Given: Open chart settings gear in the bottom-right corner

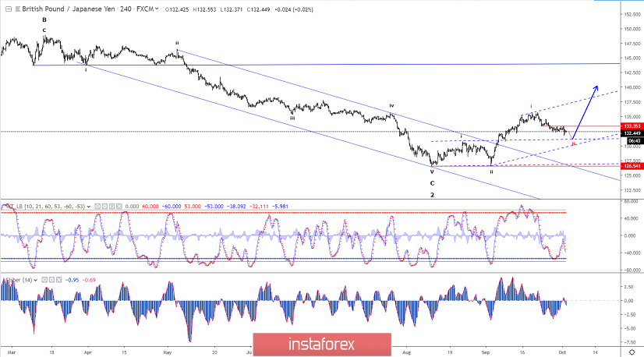Looking at the screenshot, I should tap(632, 352).
